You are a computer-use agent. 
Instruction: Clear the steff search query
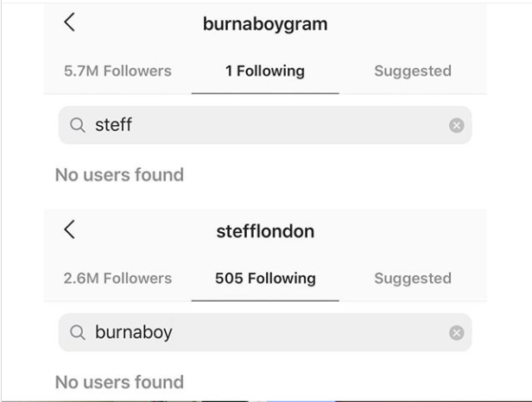[x=457, y=125]
